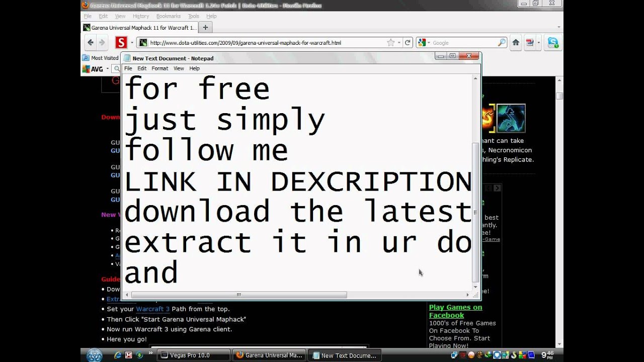Click the taskbar clock
Image resolution: width=644 pixels, height=362 pixels.
tap(547, 355)
